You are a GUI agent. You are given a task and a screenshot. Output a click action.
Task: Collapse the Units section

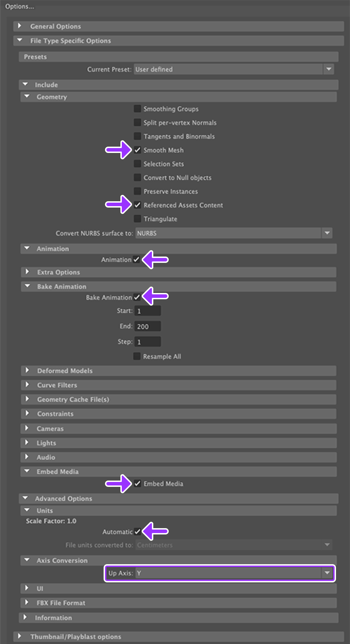(x=178, y=511)
